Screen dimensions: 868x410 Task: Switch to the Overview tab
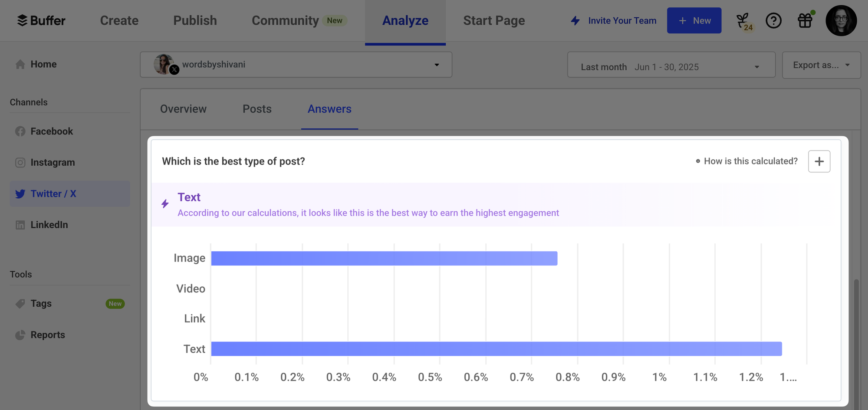coord(183,109)
